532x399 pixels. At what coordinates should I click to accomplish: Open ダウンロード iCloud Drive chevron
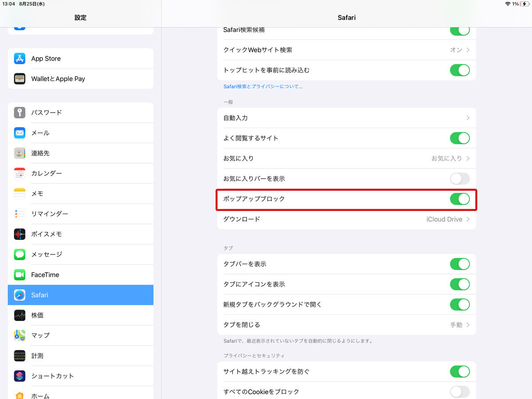468,219
